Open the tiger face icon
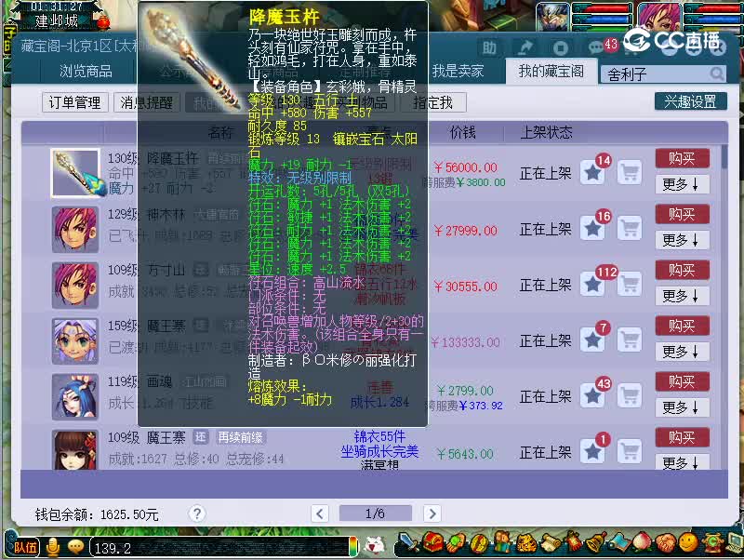744x560 pixels. 525,543
